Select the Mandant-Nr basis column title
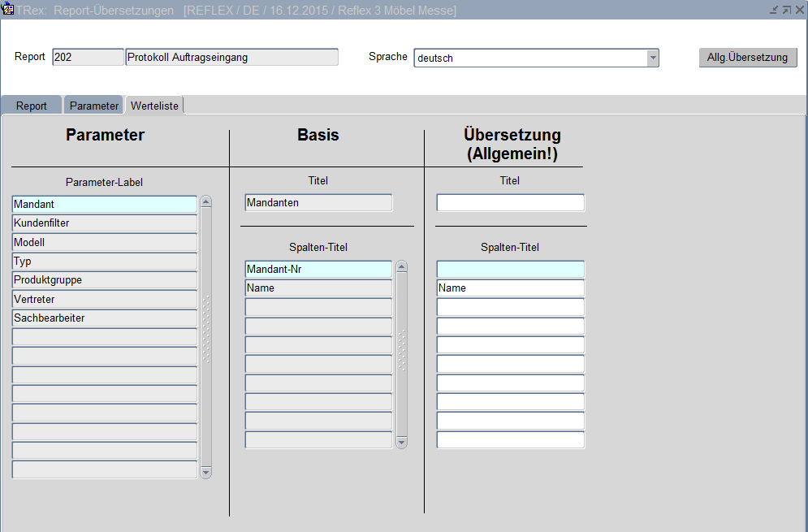This screenshot has height=532, width=808. pos(318,269)
